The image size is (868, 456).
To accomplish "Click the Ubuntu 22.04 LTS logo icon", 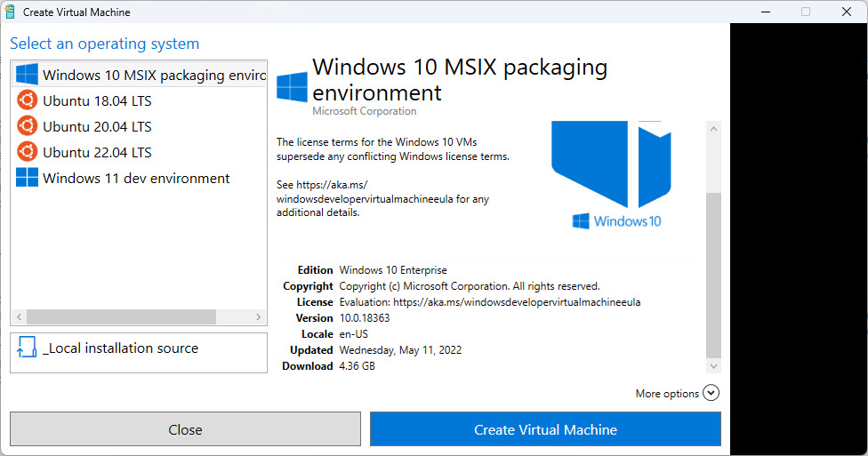I will click(x=27, y=152).
